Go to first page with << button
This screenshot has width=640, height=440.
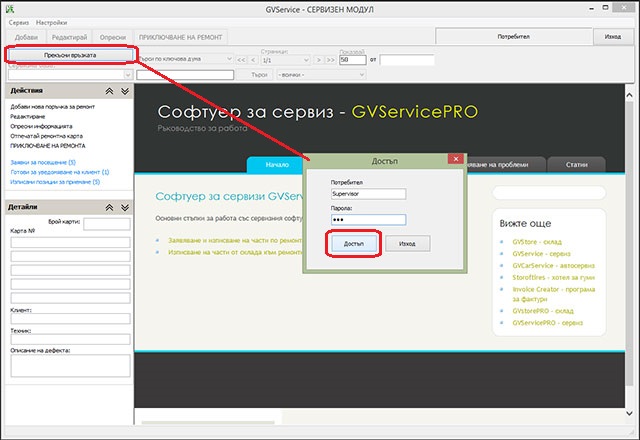(x=241, y=60)
